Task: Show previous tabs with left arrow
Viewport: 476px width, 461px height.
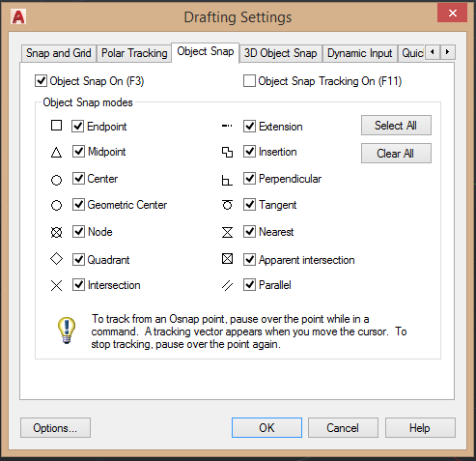Action: [433, 52]
